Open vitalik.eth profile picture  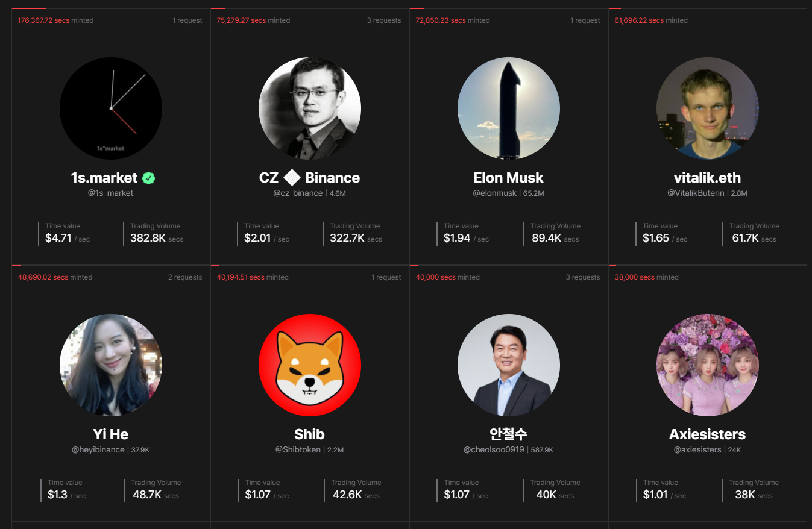pos(708,108)
